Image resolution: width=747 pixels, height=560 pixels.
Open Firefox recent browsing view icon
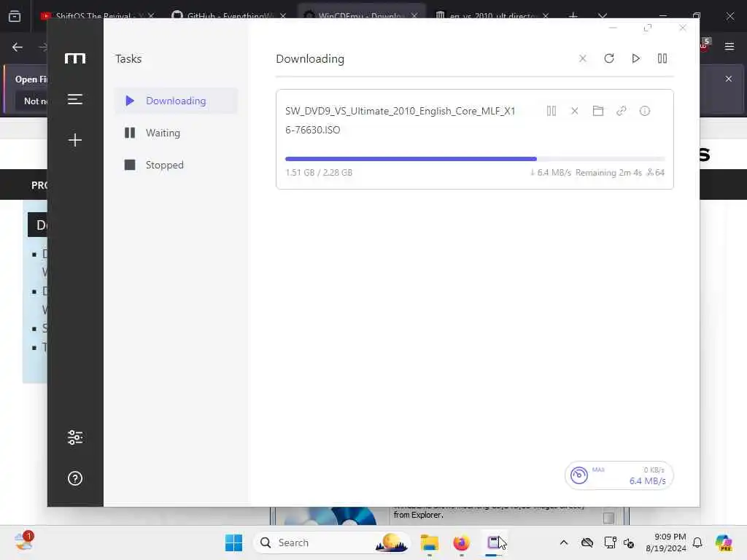[x=15, y=16]
